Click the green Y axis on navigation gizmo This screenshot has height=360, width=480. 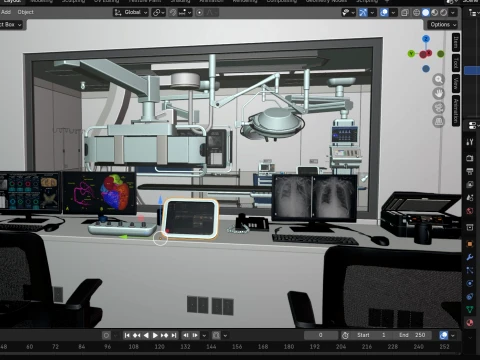coord(411,53)
